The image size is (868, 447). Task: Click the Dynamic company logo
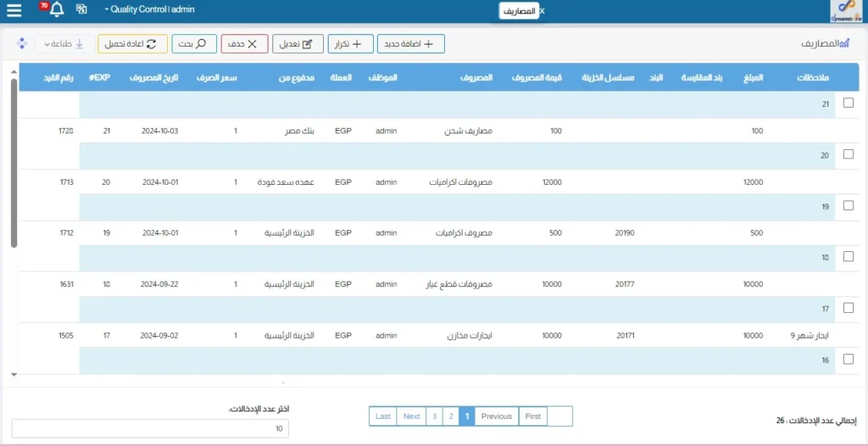click(x=846, y=11)
